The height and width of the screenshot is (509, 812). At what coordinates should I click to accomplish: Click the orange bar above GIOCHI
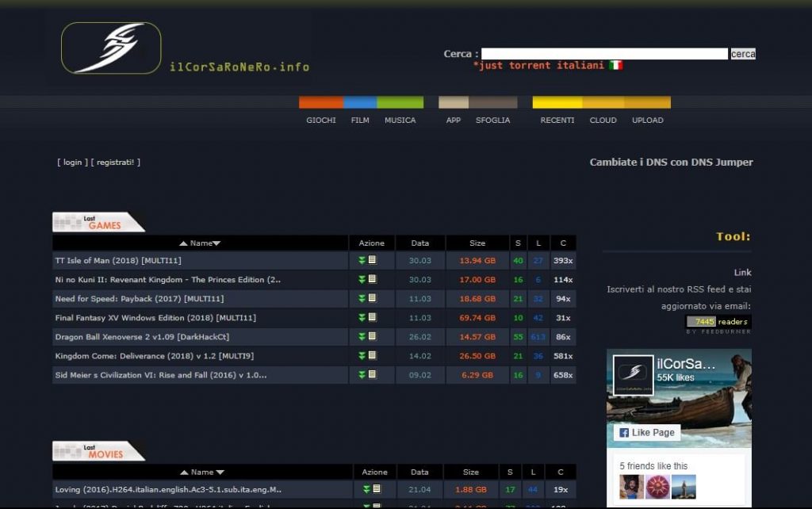[321, 102]
